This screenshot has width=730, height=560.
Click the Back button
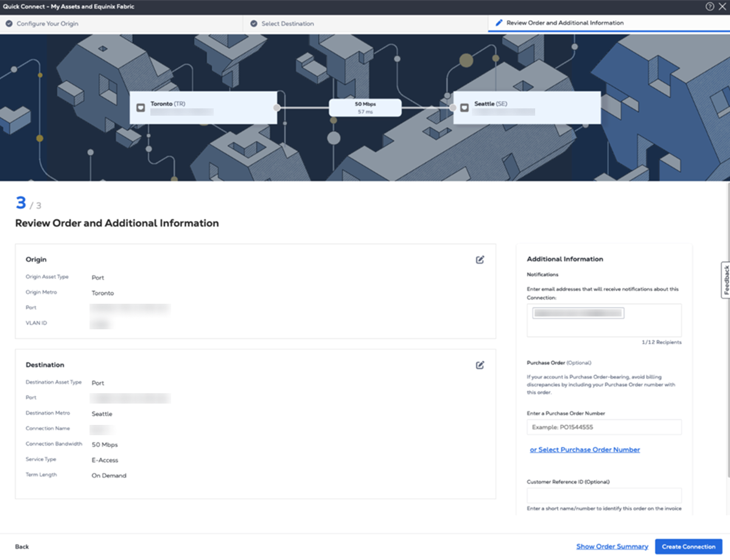(22, 547)
